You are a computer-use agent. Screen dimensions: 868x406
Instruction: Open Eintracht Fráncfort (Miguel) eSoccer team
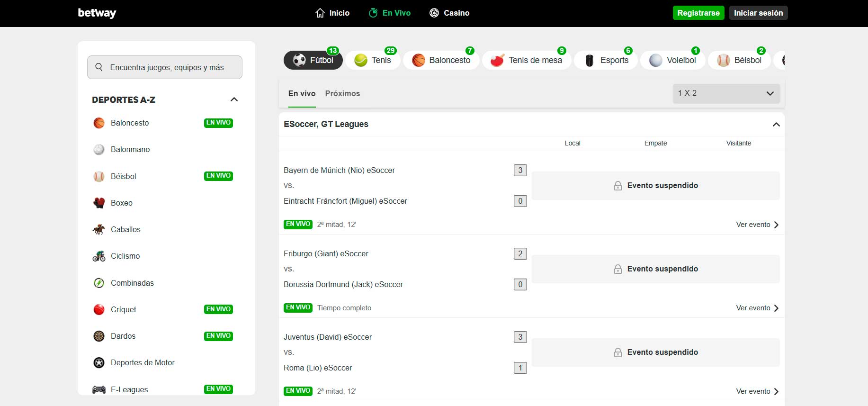[345, 201]
